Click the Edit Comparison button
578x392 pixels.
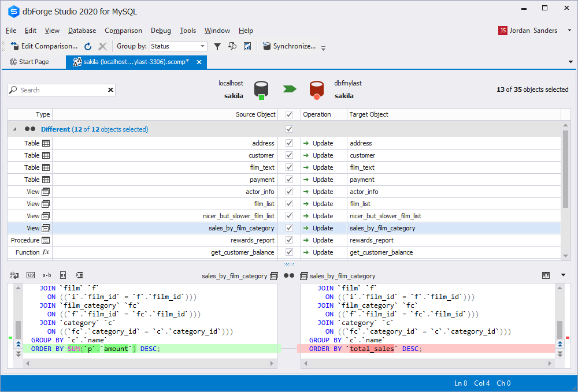pos(45,46)
